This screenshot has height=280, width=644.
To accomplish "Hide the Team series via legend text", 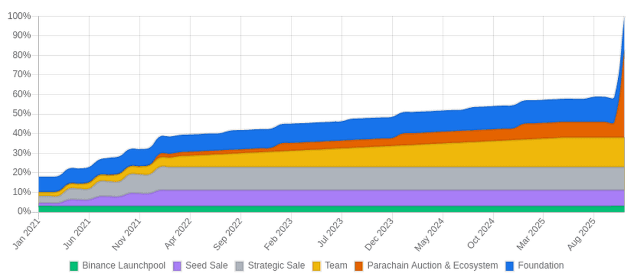I will click(336, 266).
